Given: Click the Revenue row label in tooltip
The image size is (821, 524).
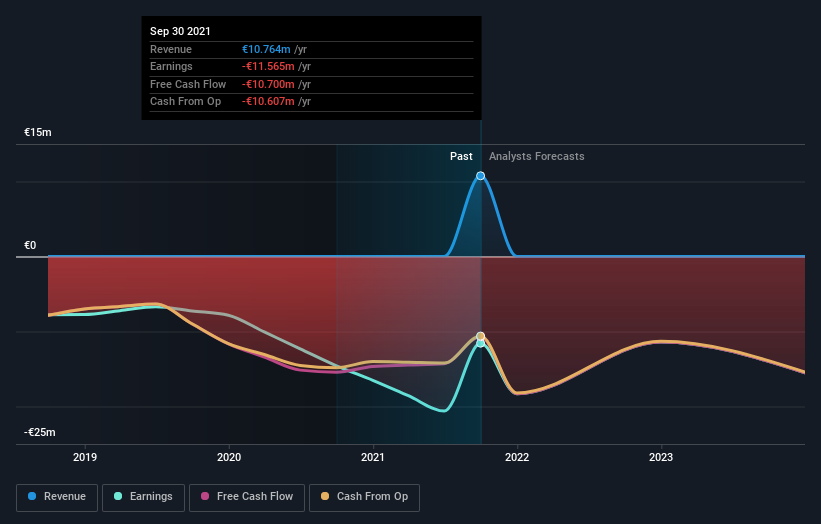Looking at the screenshot, I should click(x=171, y=49).
